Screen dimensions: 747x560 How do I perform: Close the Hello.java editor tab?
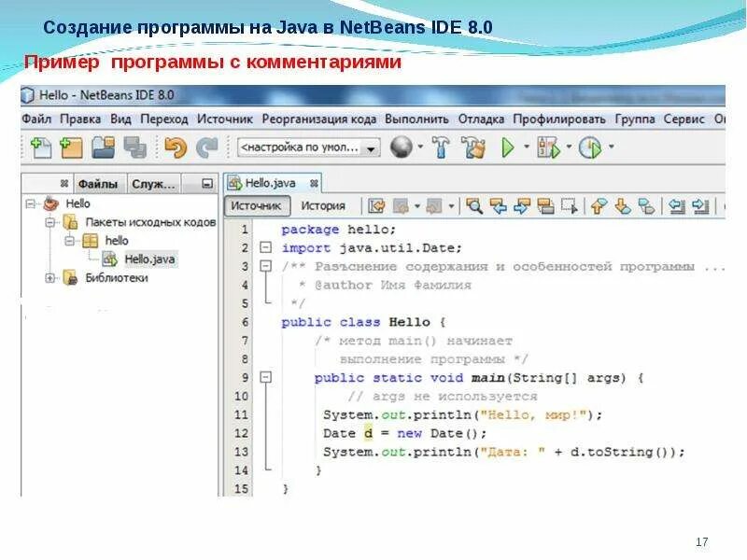click(x=314, y=183)
